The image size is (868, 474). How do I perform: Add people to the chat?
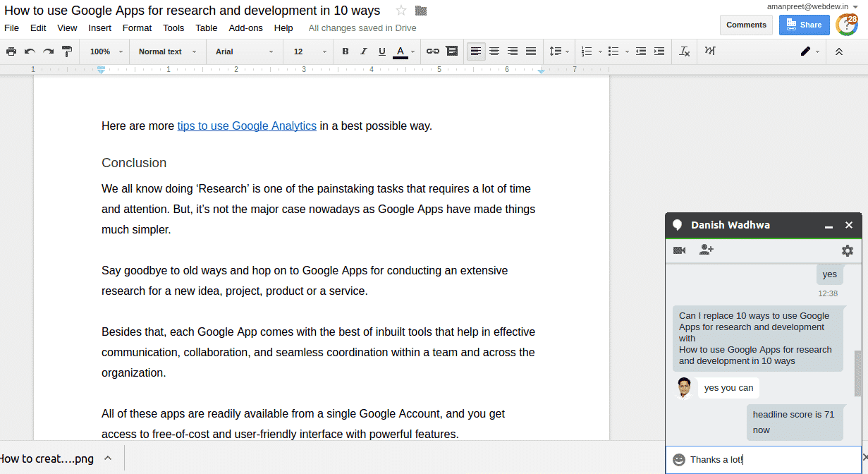[706, 250]
